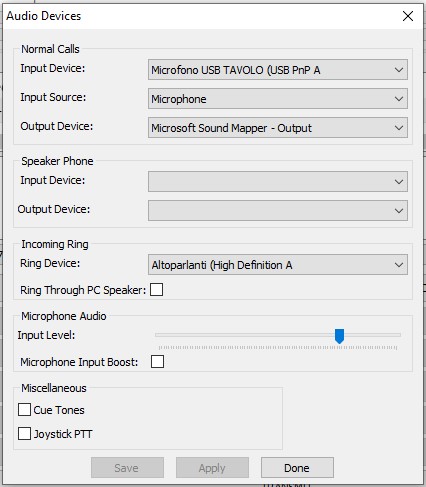Toggle Microphone Input Boost checkbox

tap(157, 361)
